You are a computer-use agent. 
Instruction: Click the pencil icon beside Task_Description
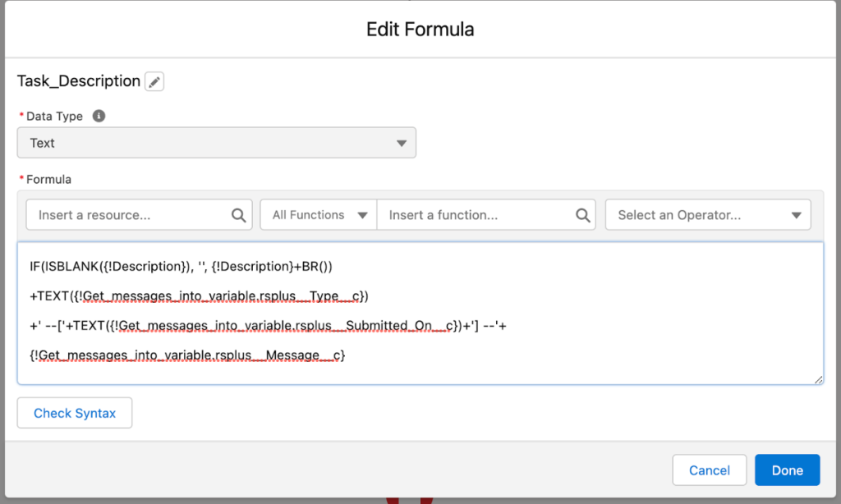tap(154, 81)
